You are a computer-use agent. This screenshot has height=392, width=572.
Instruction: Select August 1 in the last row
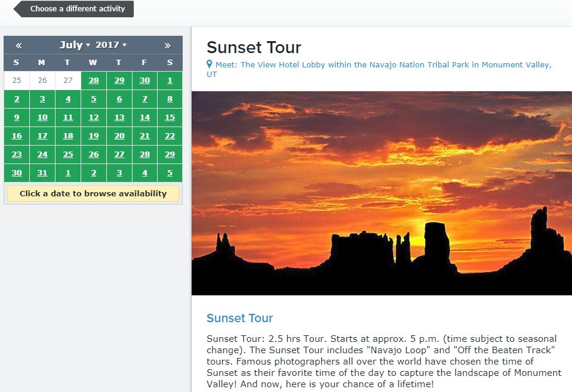tap(68, 173)
